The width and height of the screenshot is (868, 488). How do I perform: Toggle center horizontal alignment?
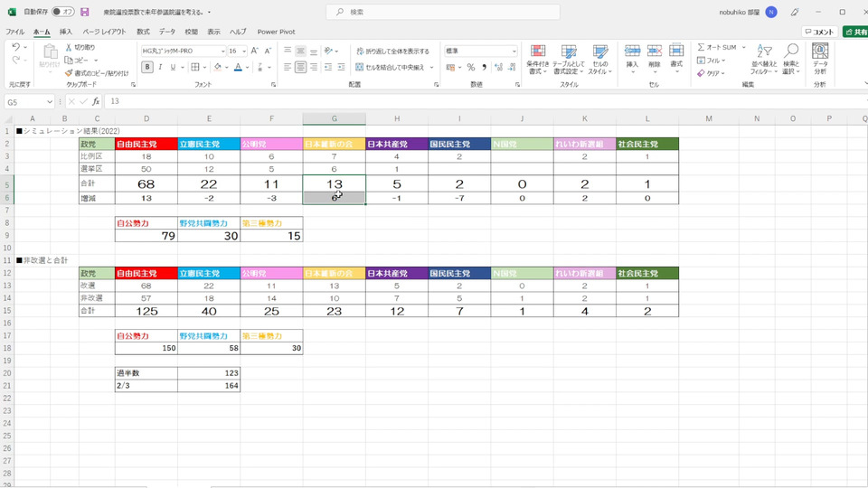tap(300, 67)
